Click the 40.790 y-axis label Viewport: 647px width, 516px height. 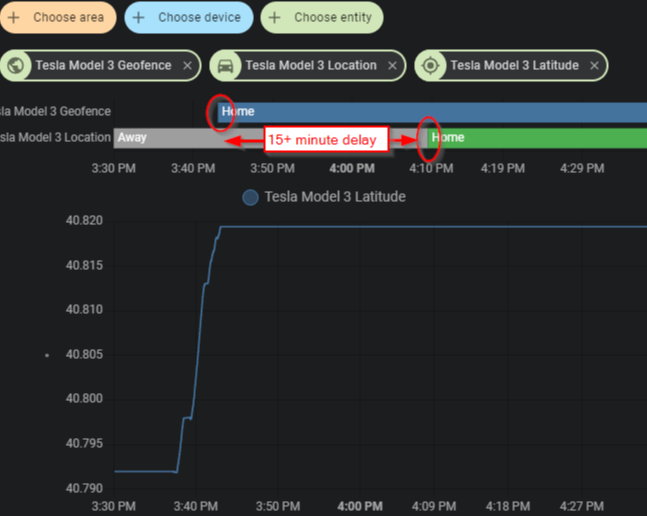(x=84, y=488)
